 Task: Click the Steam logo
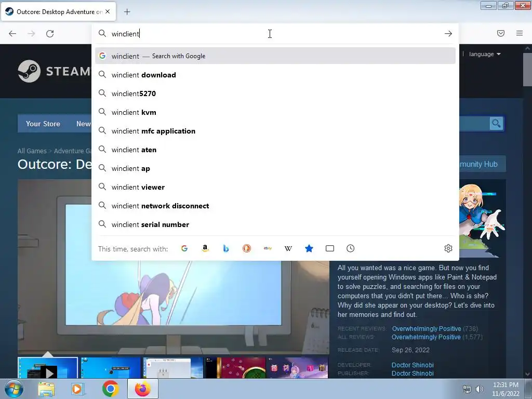[54, 71]
